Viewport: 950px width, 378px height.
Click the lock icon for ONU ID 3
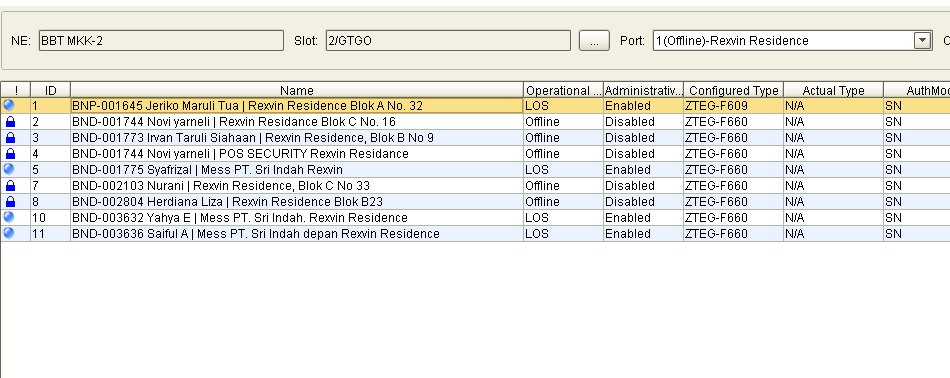(10, 138)
